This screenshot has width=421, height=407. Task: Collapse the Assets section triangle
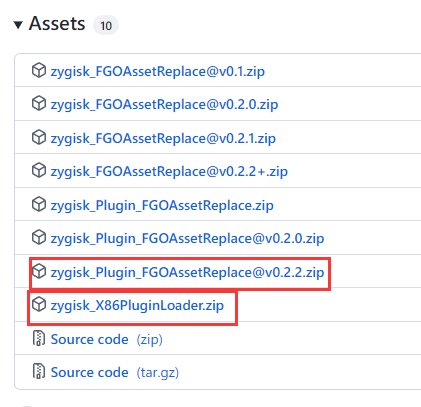pos(18,25)
